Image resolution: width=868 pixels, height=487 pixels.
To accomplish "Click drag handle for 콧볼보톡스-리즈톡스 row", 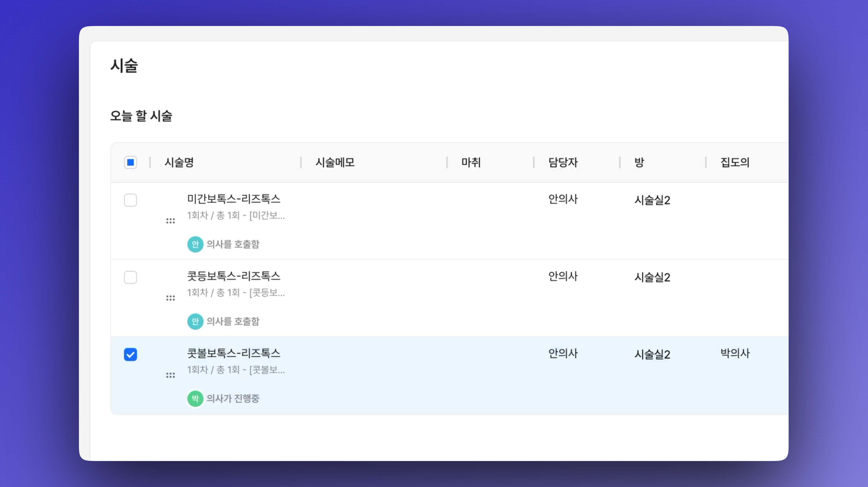I will [171, 375].
